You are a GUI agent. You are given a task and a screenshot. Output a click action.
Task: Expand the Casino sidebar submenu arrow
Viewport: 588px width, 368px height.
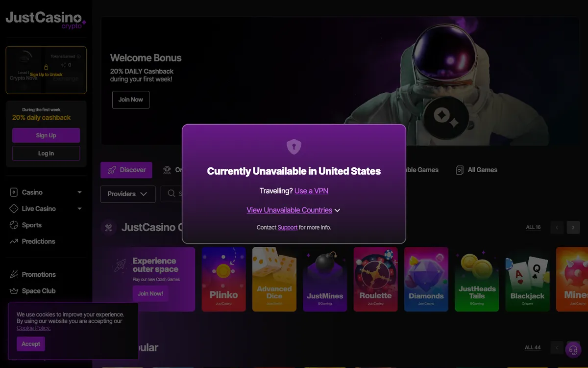pyautogui.click(x=79, y=192)
